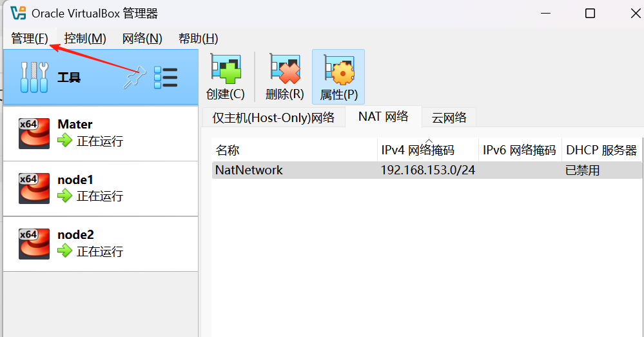644x337 pixels.
Task: Click the node1 VM x64 OS icon
Action: click(x=34, y=189)
